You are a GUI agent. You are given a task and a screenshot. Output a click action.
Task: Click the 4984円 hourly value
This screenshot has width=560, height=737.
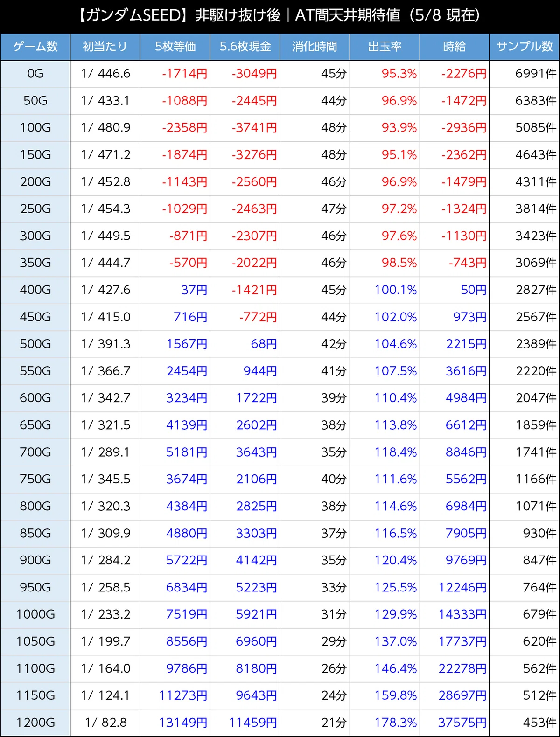point(466,398)
